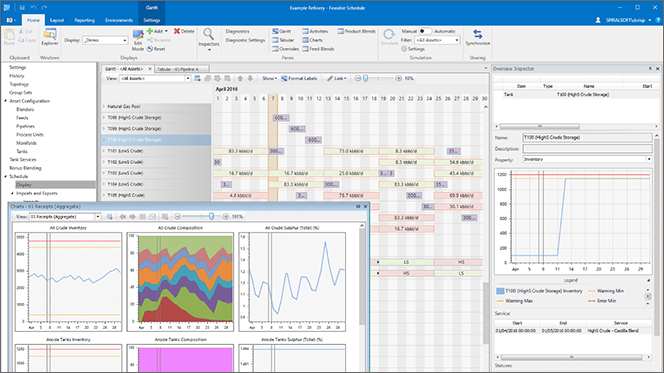Open the Charts pane
Viewport: 664px width, 373px height.
pyautogui.click(x=313, y=40)
